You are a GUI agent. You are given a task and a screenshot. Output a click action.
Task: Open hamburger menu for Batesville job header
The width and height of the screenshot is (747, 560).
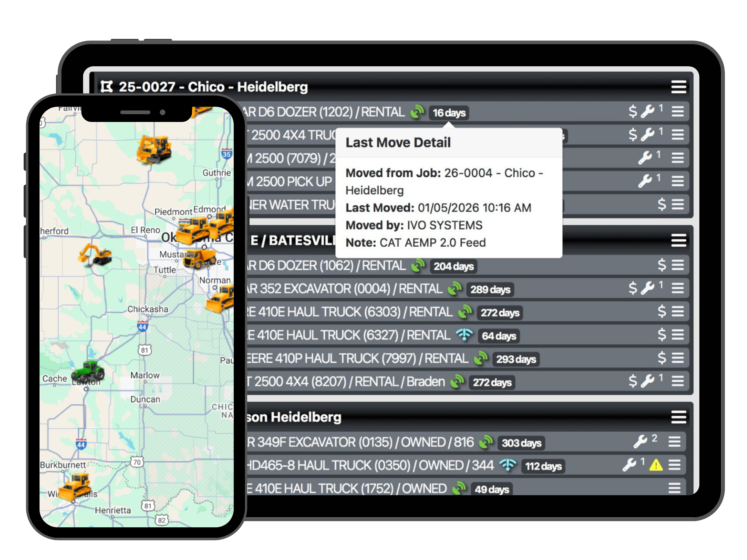click(x=679, y=240)
